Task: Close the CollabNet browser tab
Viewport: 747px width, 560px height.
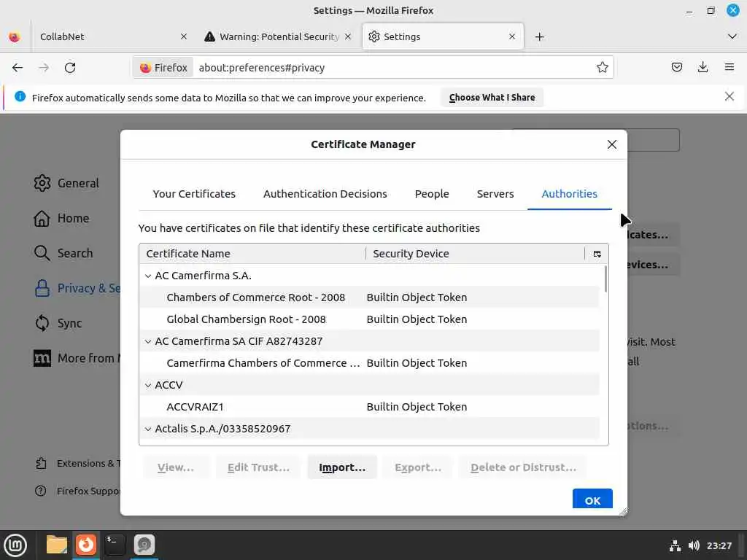Action: (x=183, y=36)
